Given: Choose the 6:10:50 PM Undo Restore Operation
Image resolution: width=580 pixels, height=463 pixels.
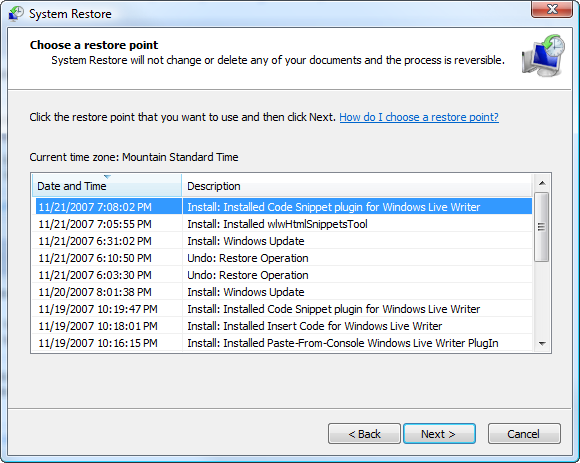Looking at the screenshot, I should (282, 258).
